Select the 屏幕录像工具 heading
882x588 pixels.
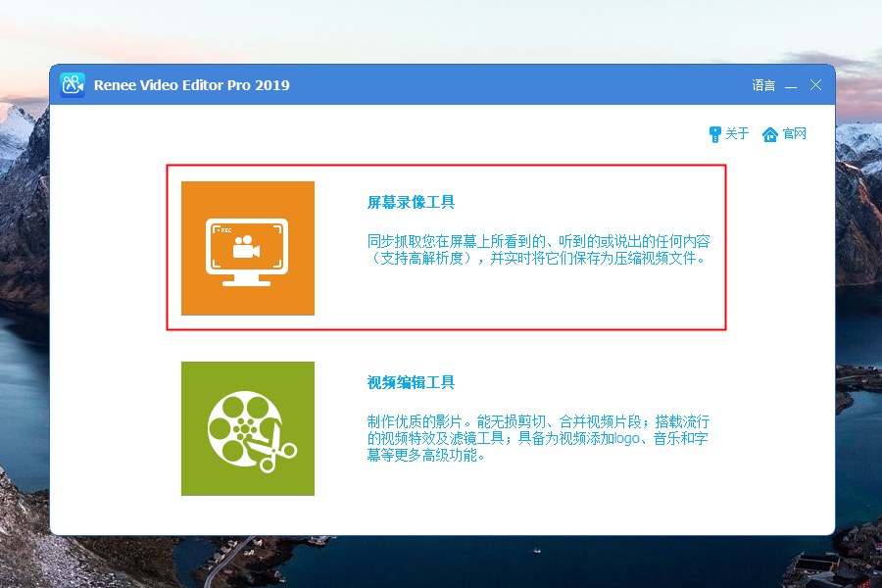(x=411, y=203)
